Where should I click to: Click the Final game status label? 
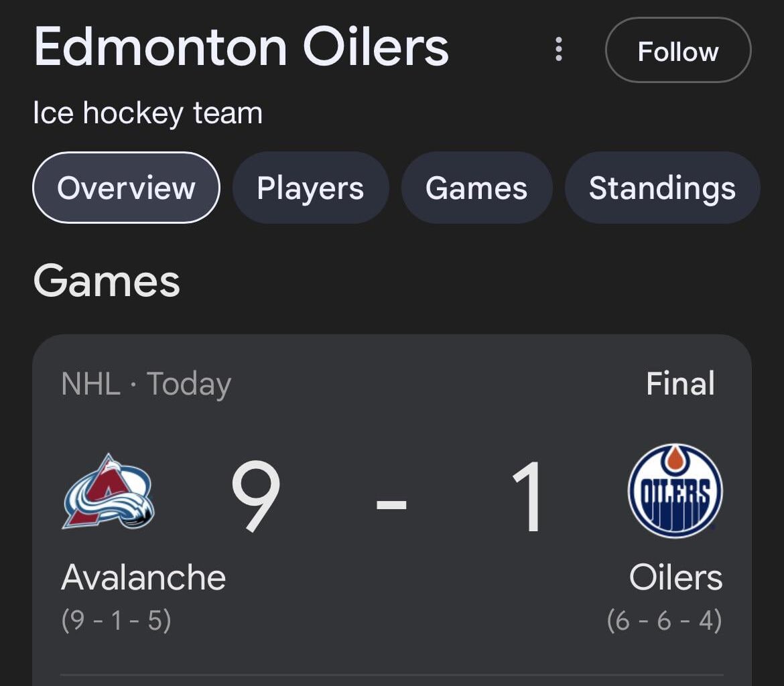[x=680, y=384]
